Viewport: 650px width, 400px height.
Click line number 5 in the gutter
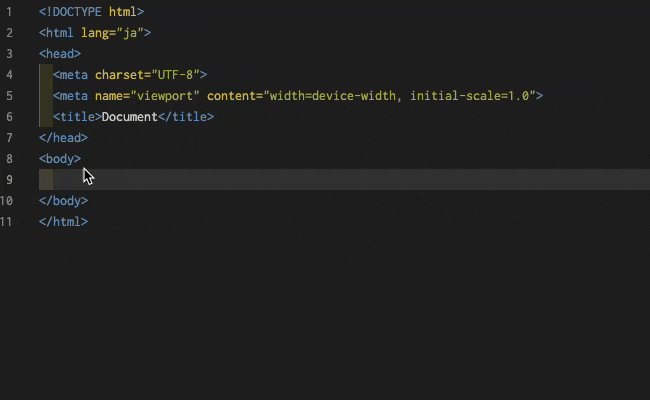(9, 96)
